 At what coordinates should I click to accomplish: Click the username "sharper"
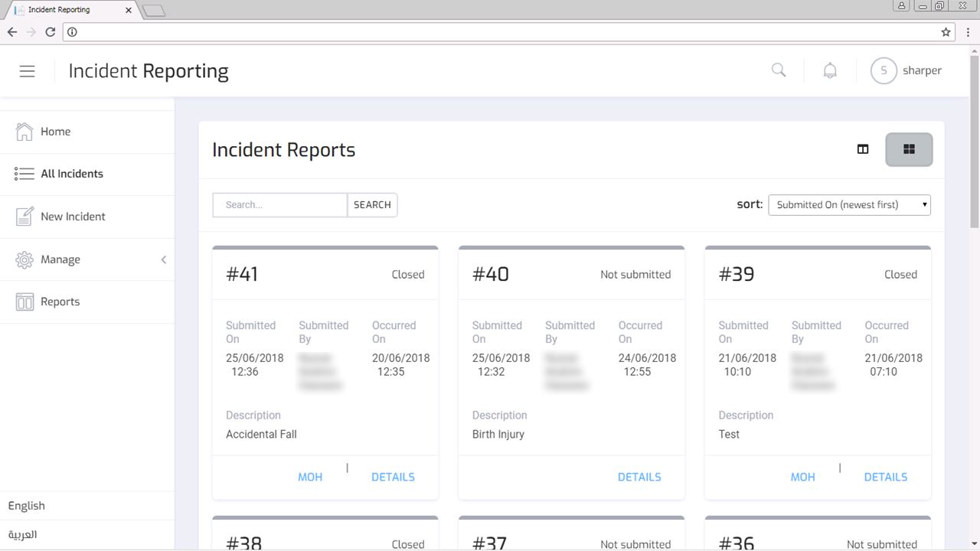[922, 70]
